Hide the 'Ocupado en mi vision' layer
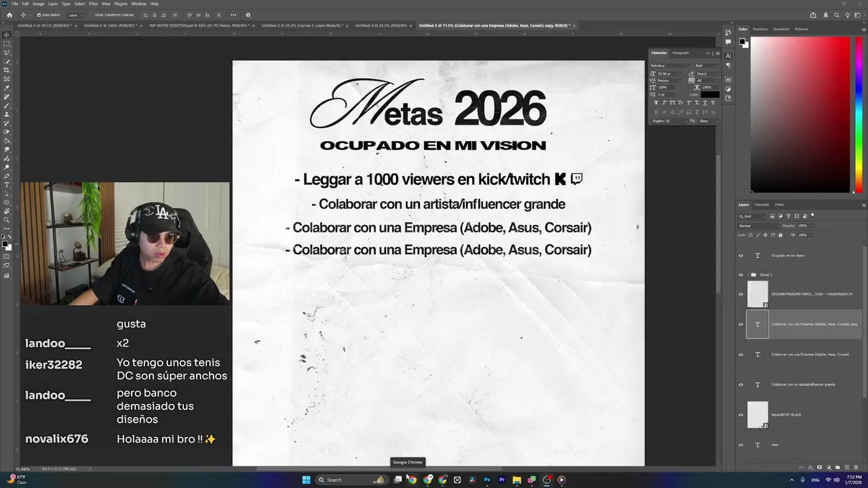This screenshot has width=868, height=488. [x=741, y=256]
